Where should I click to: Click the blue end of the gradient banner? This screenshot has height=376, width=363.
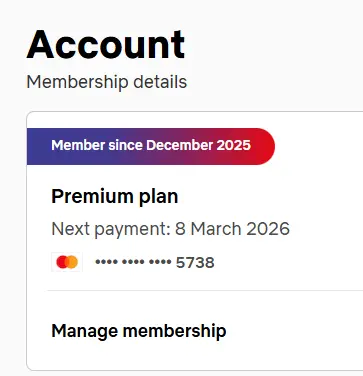coord(37,146)
